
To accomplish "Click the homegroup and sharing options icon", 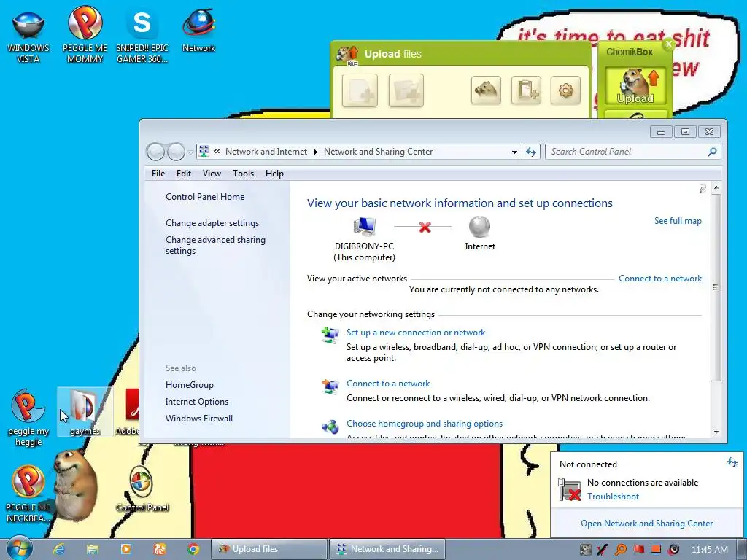I will click(x=330, y=426).
